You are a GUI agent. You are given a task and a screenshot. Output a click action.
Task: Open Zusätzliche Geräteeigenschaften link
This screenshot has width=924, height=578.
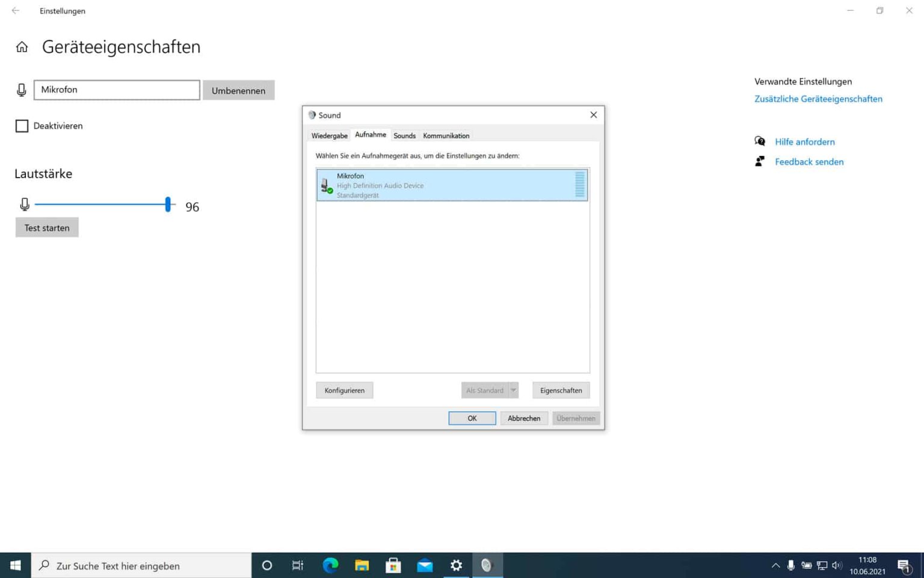coord(818,99)
